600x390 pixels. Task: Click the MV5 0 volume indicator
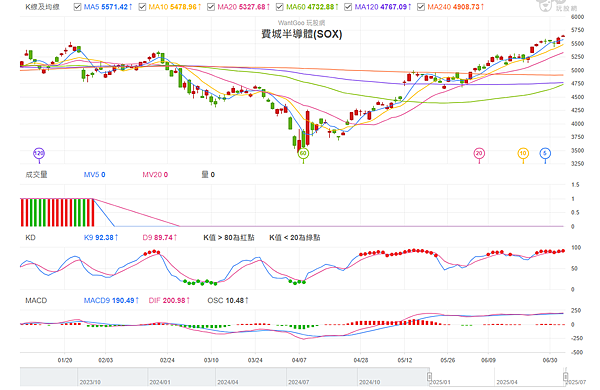[95, 175]
